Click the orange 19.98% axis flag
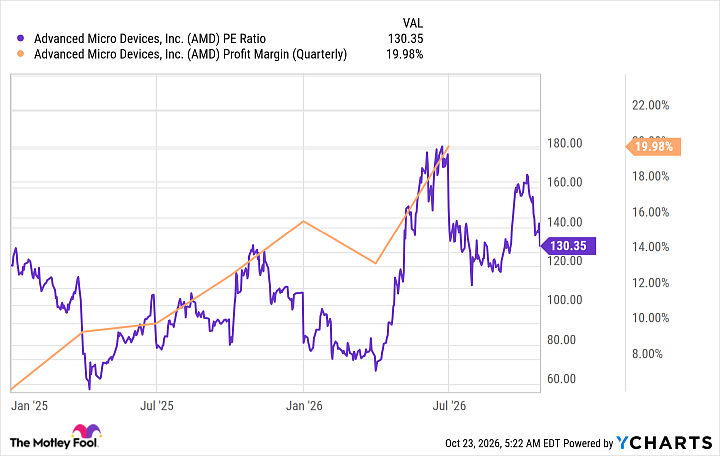Image resolution: width=720 pixels, height=456 pixels. click(653, 147)
